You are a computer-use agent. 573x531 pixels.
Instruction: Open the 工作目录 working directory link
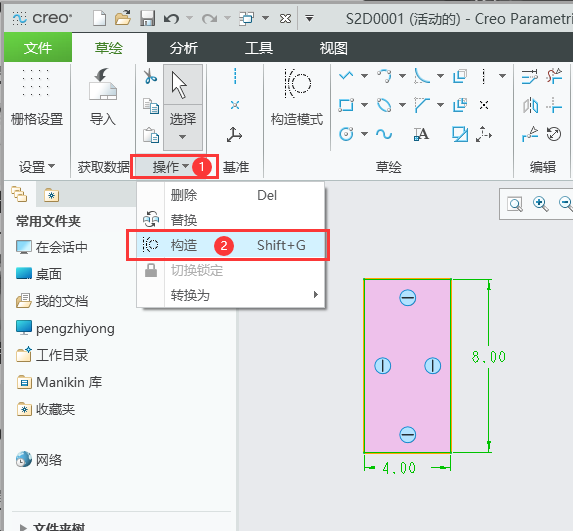click(52, 355)
